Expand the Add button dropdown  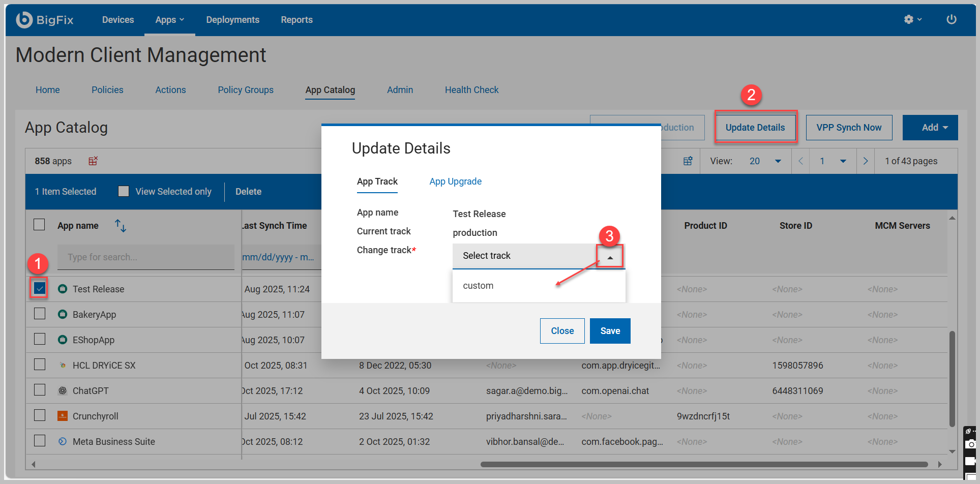(930, 128)
